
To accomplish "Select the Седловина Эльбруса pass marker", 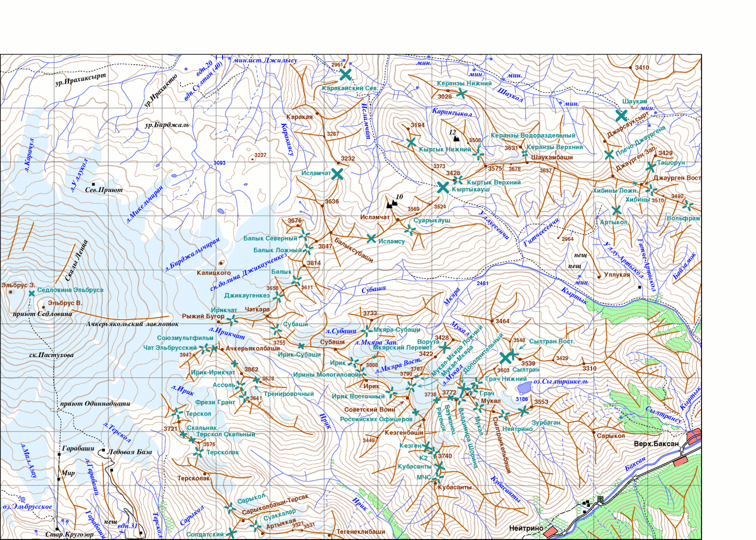I will [31, 293].
